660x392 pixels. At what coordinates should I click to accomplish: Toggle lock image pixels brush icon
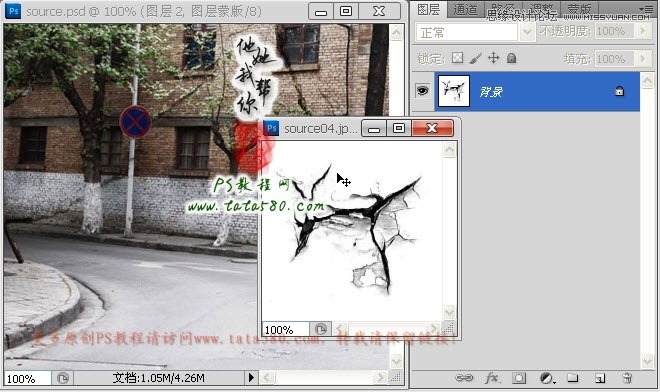[x=475, y=58]
